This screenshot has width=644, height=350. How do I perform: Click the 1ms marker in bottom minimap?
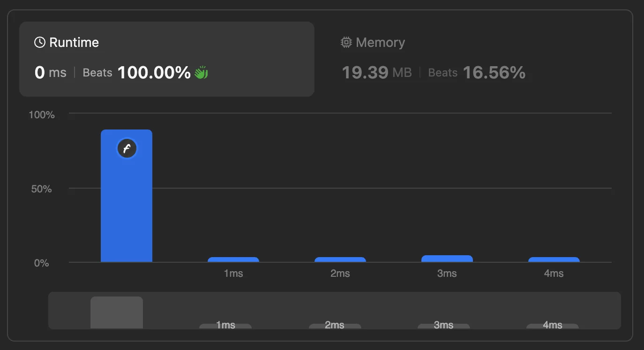tap(225, 326)
